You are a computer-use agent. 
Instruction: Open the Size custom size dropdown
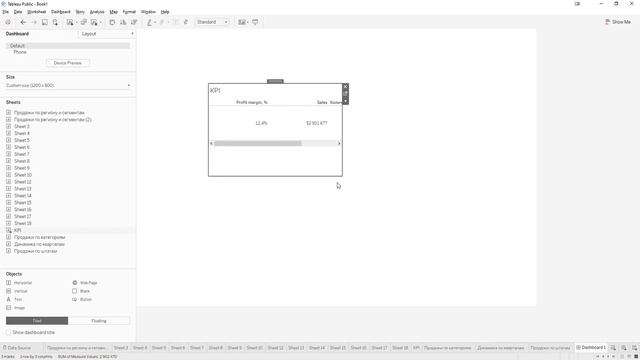[68, 85]
